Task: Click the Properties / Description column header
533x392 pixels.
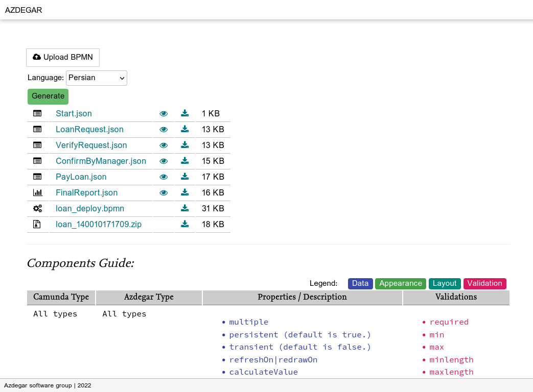Action: tap(302, 297)
